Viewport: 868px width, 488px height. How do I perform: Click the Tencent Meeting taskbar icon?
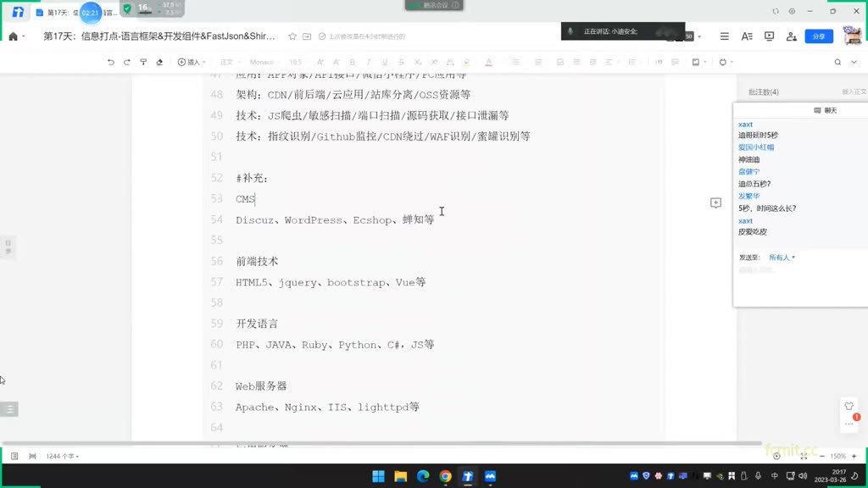[x=490, y=476]
